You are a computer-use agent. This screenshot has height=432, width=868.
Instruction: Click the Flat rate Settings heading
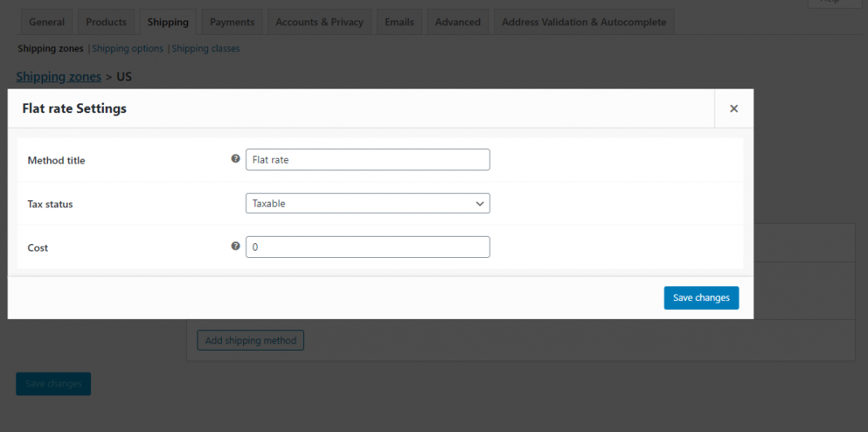[x=74, y=108]
